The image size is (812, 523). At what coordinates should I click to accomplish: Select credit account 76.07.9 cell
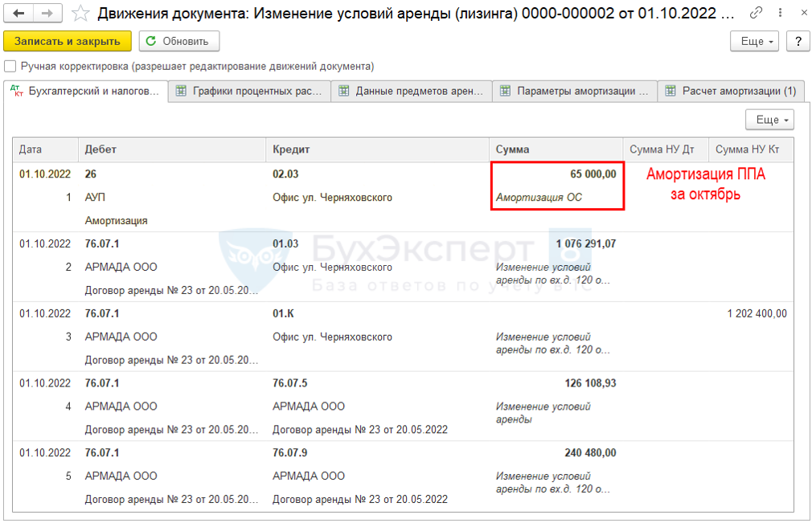[x=290, y=452]
